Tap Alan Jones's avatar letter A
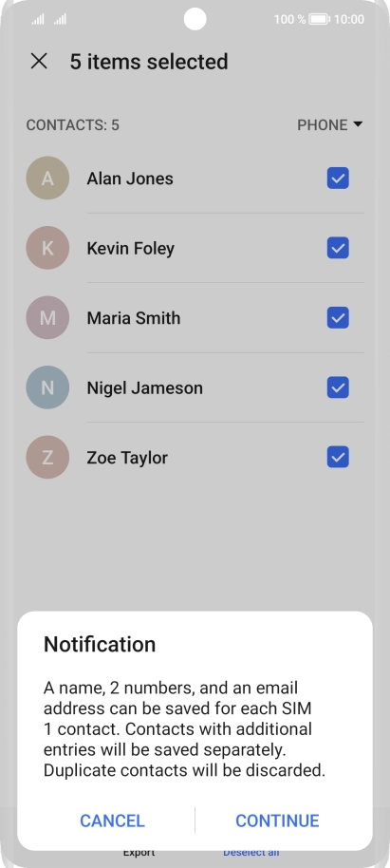Image resolution: width=390 pixels, height=868 pixels. pos(47,179)
